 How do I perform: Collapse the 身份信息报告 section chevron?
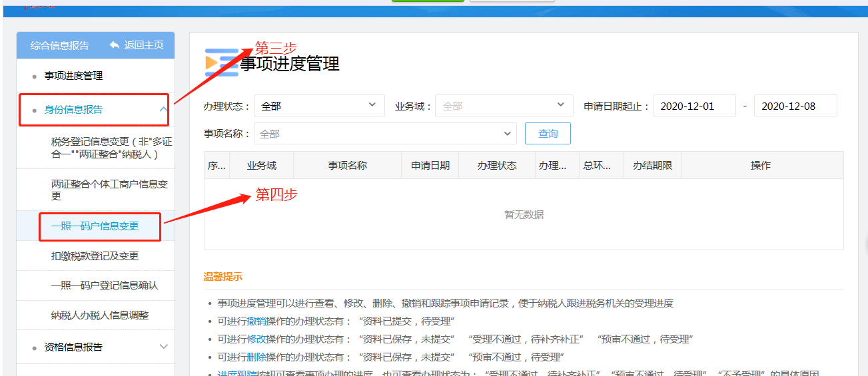click(163, 110)
